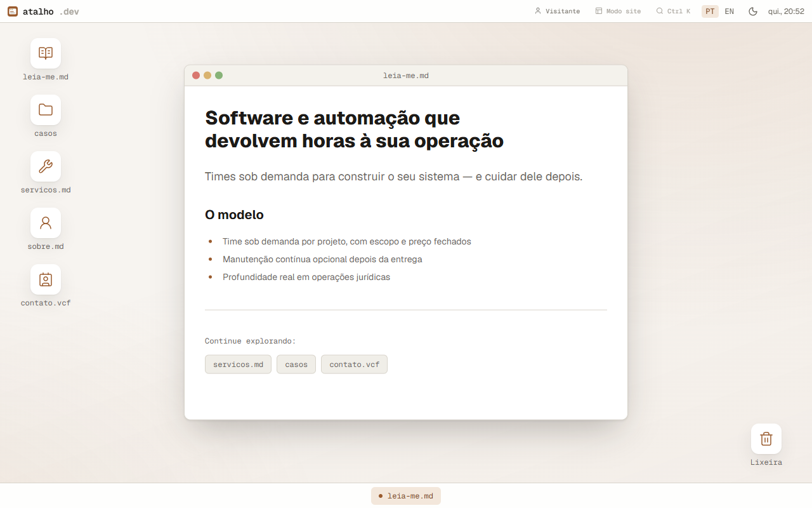Click bullet 'Profundidade real em operações jurídicas'

306,277
